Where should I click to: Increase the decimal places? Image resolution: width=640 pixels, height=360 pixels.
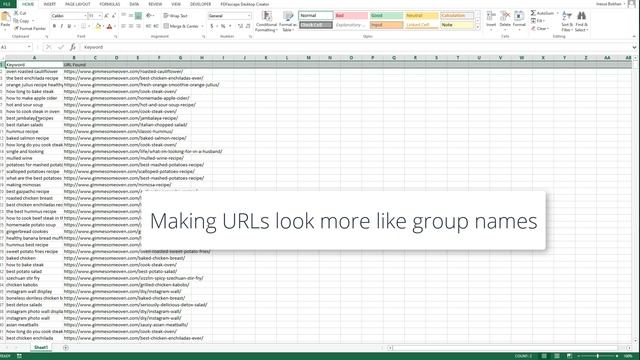click(x=240, y=26)
